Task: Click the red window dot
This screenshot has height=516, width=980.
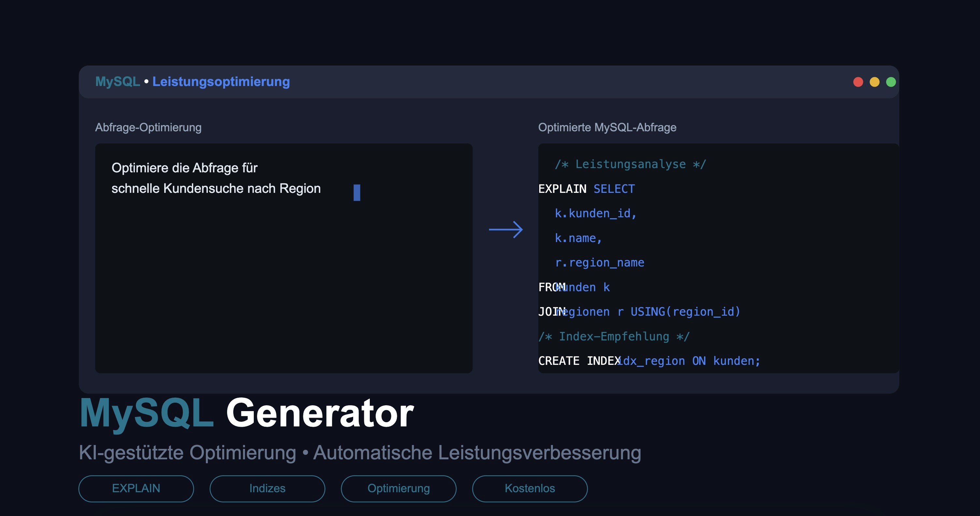Action: coord(858,82)
